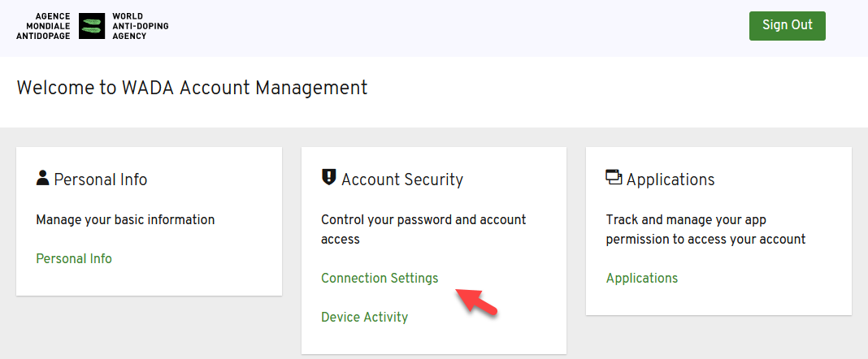The image size is (868, 359).
Task: Sign out of the WADA account
Action: pyautogui.click(x=788, y=25)
